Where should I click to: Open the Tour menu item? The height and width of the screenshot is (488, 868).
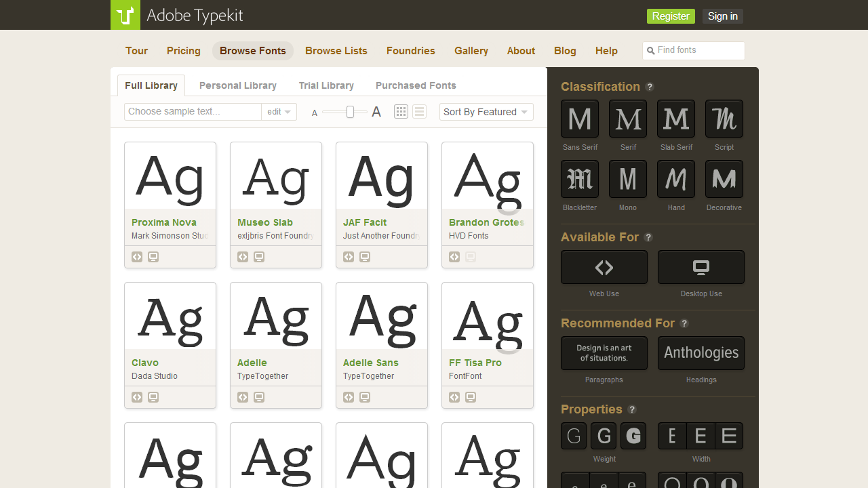[136, 51]
